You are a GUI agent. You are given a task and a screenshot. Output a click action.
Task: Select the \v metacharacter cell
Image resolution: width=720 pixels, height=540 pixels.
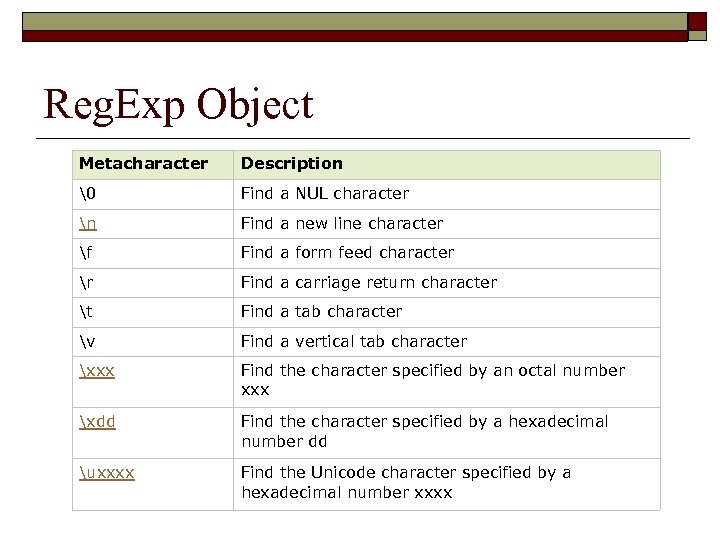87,342
